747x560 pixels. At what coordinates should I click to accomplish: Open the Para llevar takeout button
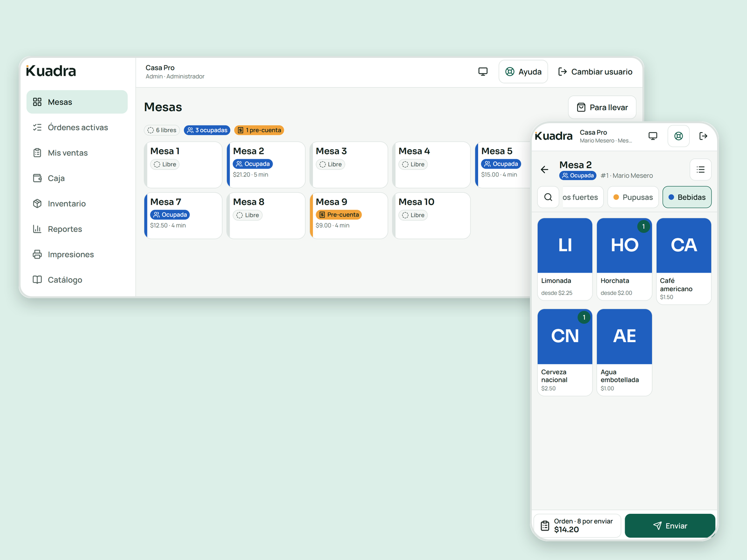(602, 107)
